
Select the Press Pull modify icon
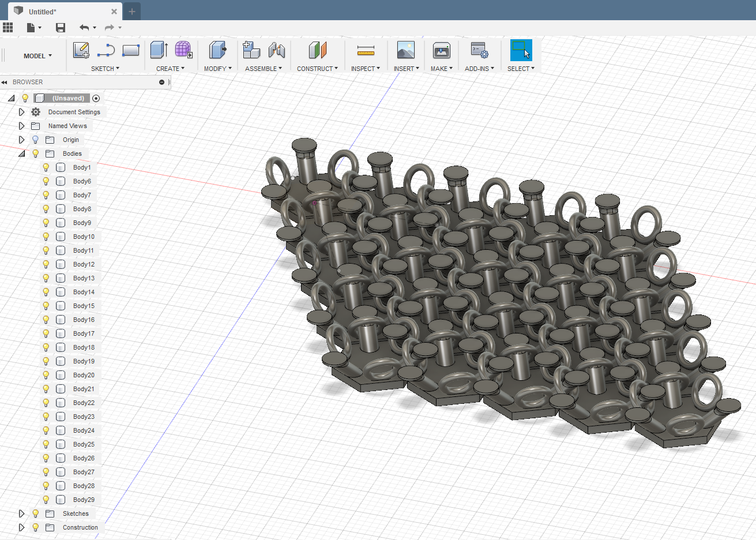217,50
